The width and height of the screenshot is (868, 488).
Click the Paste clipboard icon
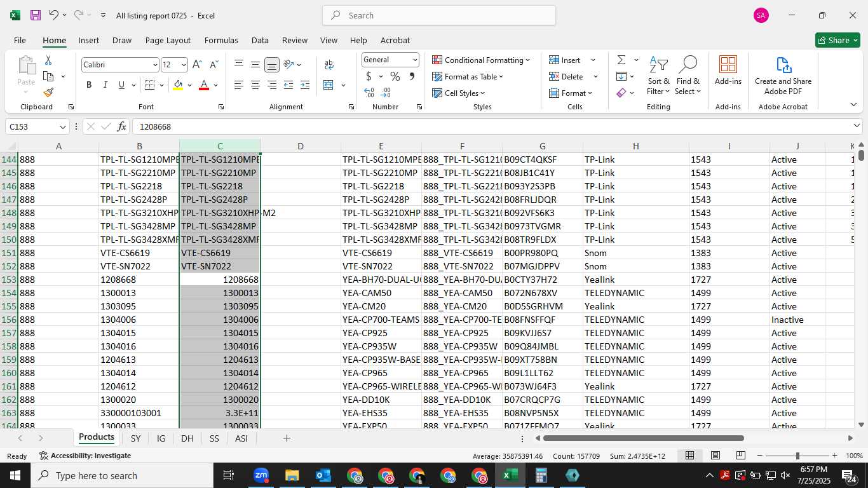point(26,65)
